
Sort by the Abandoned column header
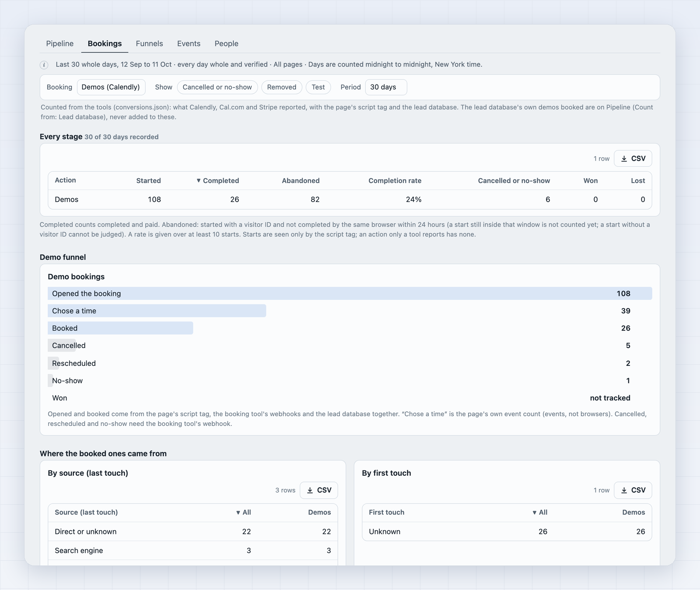tap(301, 181)
